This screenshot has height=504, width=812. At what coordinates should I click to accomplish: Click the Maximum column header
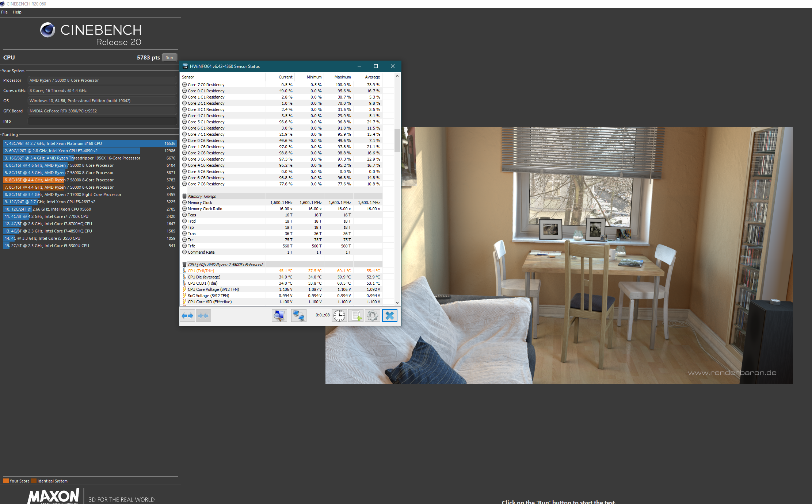339,77
